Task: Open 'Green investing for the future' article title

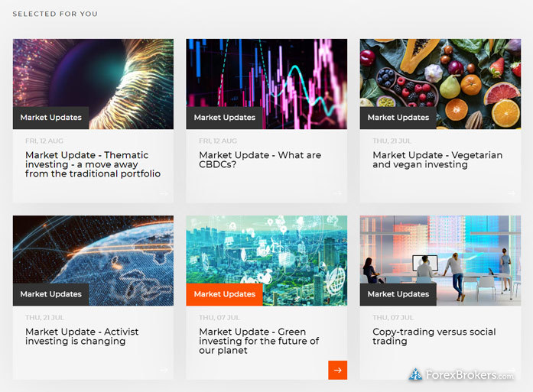Action: (x=259, y=341)
